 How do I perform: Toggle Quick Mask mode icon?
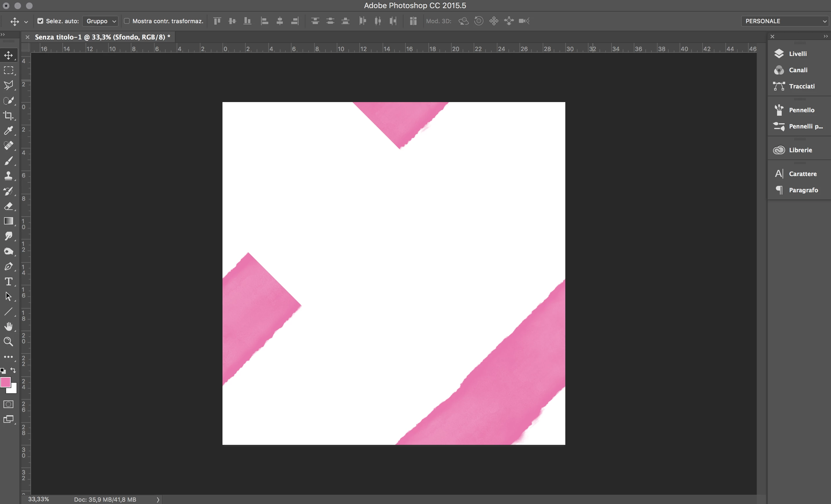pos(8,404)
